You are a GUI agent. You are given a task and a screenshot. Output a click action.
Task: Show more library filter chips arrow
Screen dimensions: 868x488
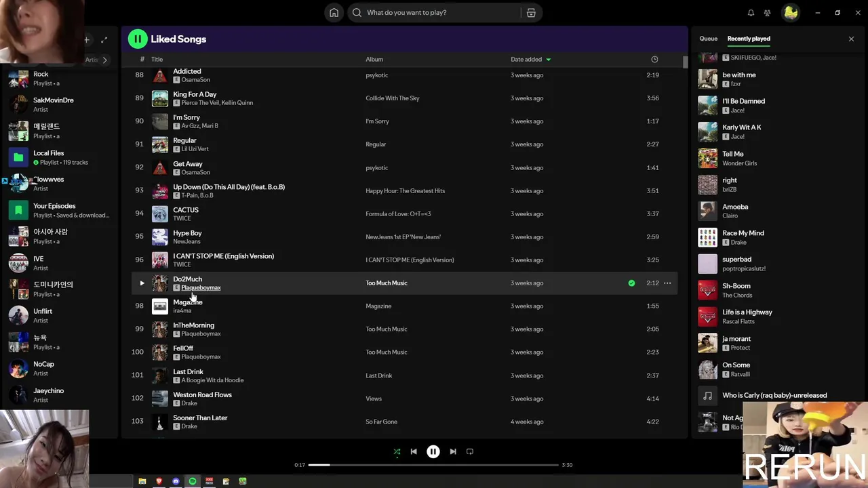pos(104,60)
